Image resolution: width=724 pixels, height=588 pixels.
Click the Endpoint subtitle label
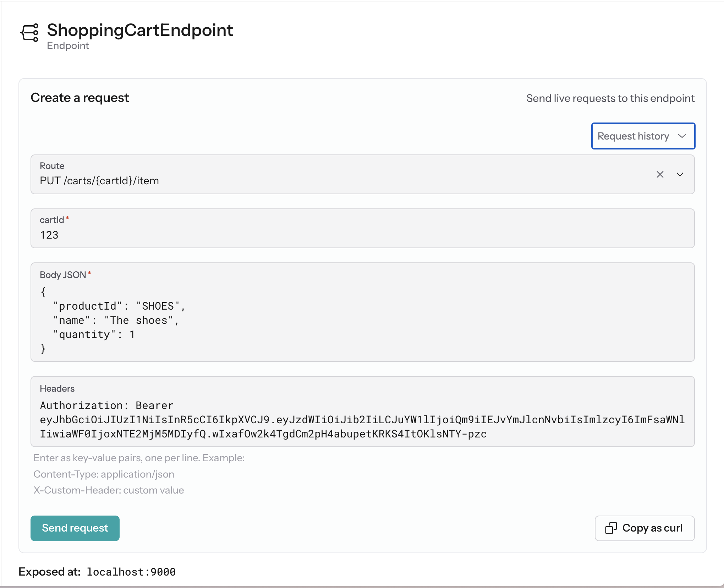pos(68,45)
